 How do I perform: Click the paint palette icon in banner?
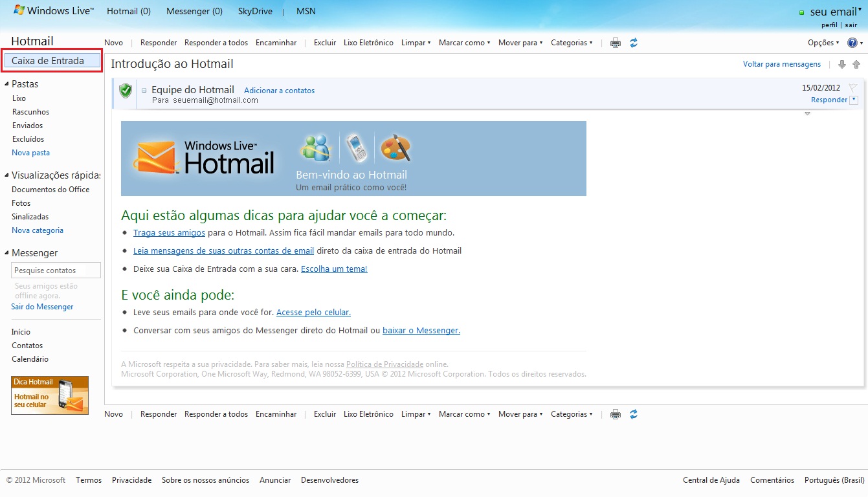pyautogui.click(x=395, y=148)
